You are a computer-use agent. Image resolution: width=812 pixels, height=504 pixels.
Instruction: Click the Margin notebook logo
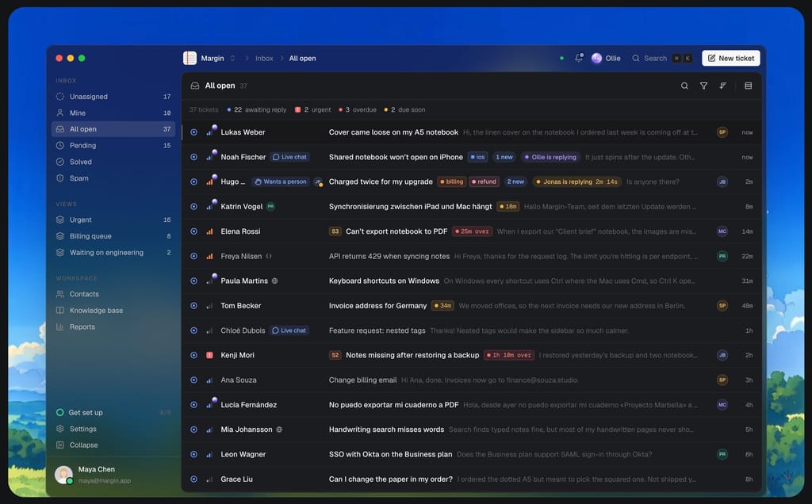point(190,58)
